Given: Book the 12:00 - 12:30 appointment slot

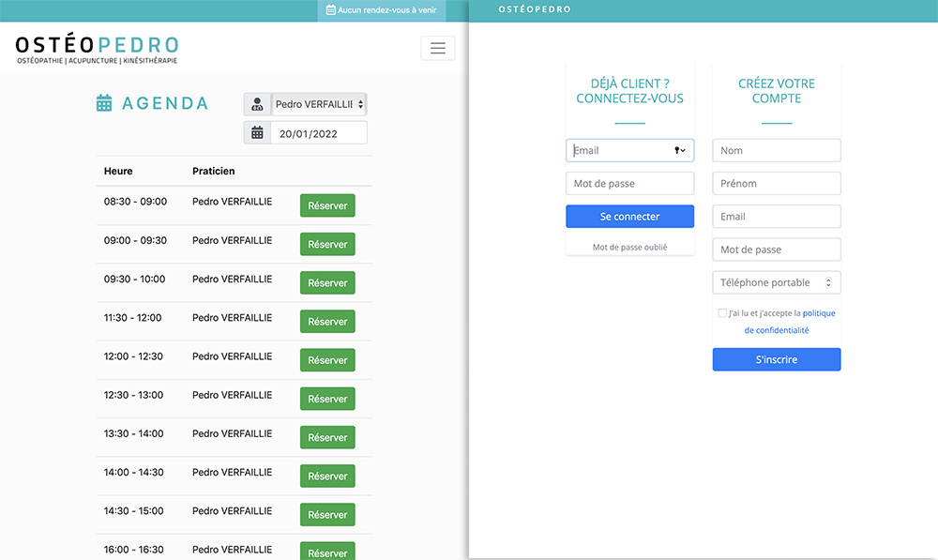Looking at the screenshot, I should (327, 360).
